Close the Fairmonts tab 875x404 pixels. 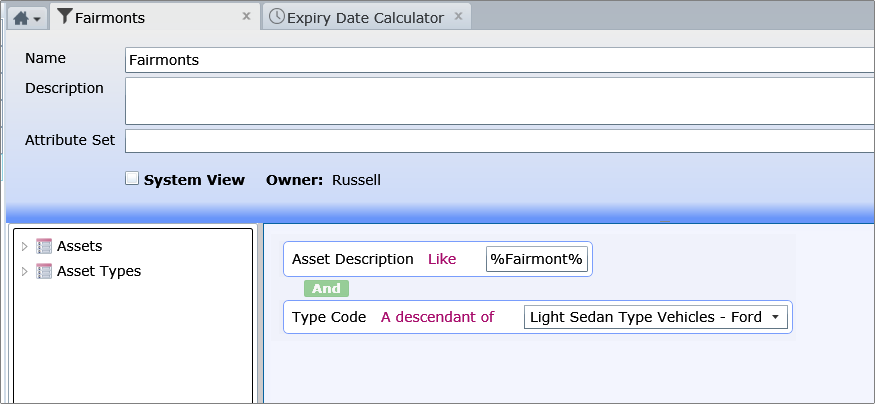[x=246, y=17]
